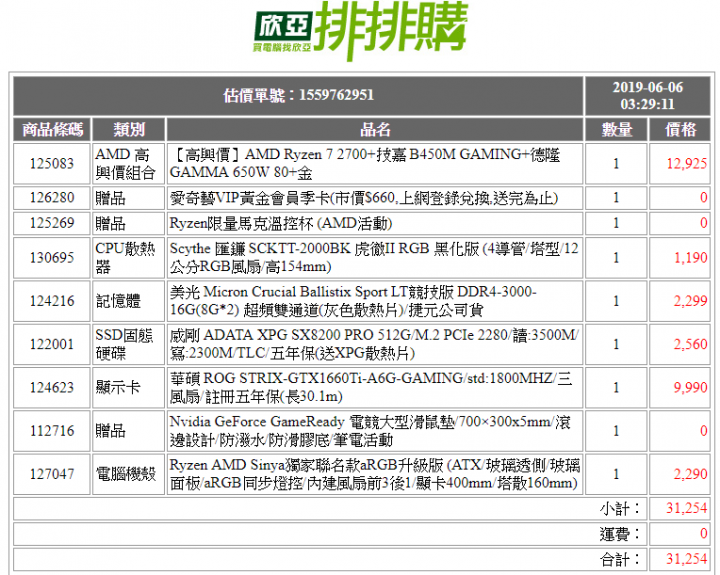Click the 顯示卡 category cell

pos(129,387)
